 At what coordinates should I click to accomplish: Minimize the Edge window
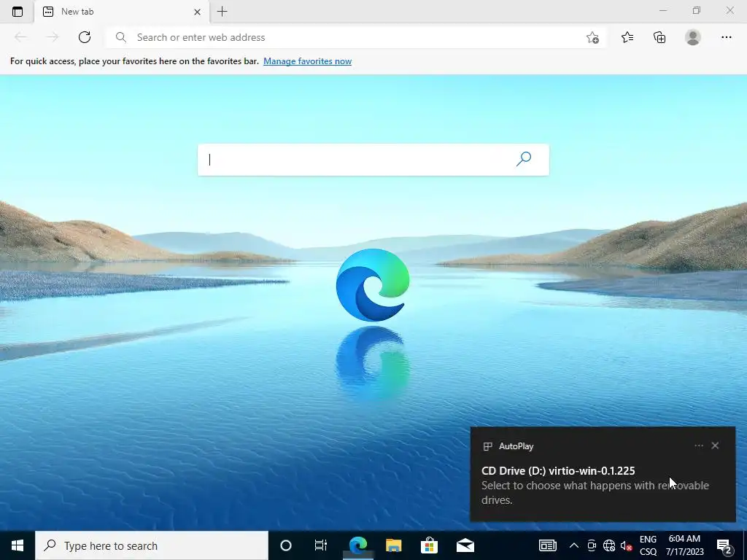(x=663, y=10)
